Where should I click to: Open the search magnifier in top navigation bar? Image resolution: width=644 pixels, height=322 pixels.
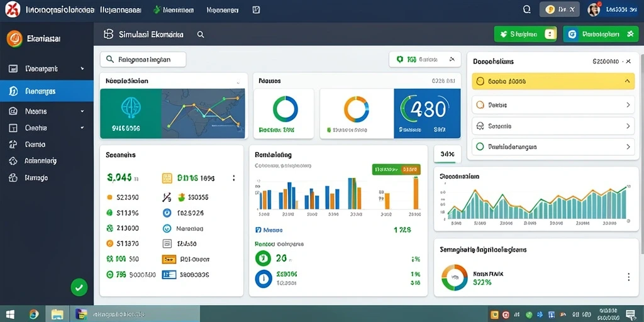527,10
